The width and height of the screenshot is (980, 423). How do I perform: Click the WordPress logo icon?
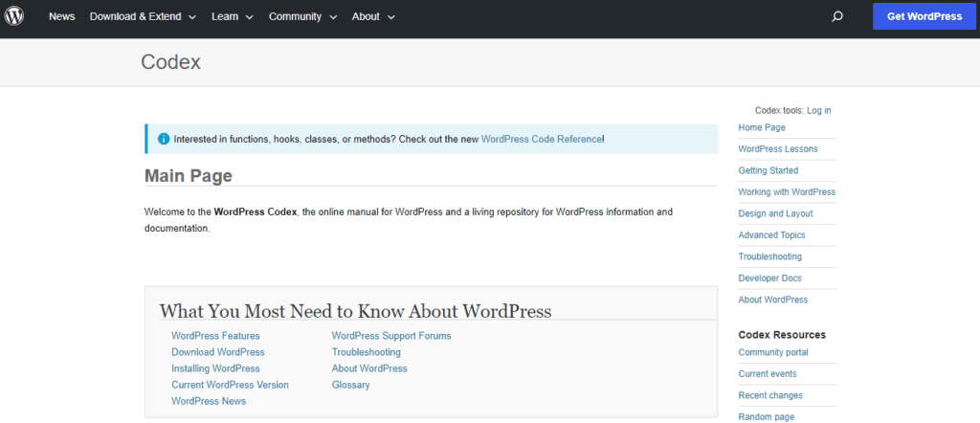click(15, 16)
